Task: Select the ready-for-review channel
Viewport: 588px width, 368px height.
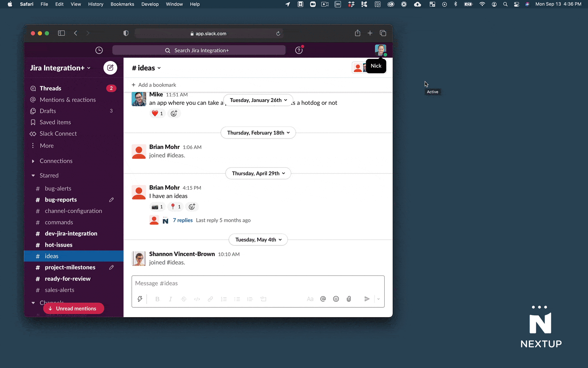Action: (x=73, y=279)
